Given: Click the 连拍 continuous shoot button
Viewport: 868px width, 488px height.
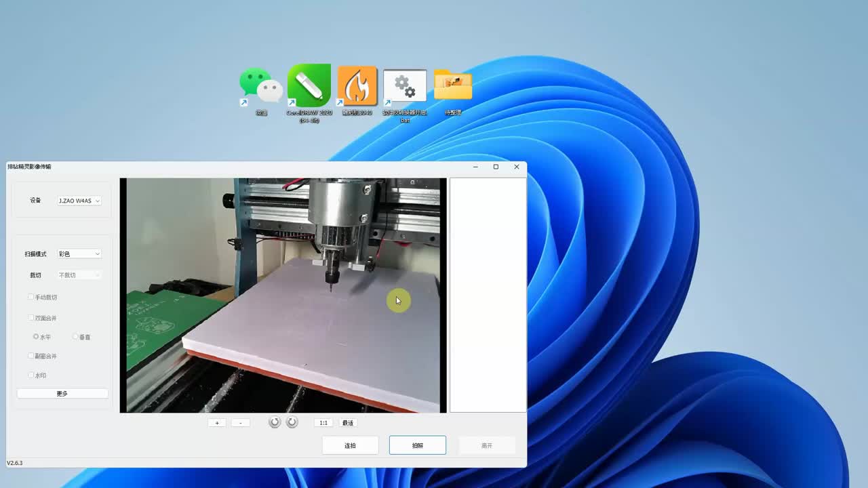Looking at the screenshot, I should (350, 445).
